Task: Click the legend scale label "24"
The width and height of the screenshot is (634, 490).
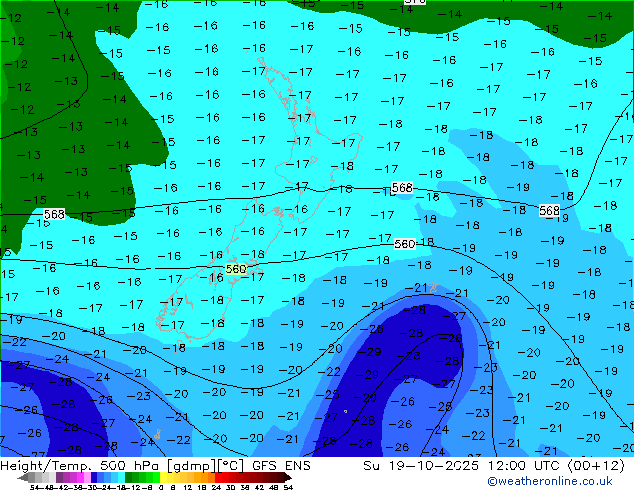Action: pos(216,488)
